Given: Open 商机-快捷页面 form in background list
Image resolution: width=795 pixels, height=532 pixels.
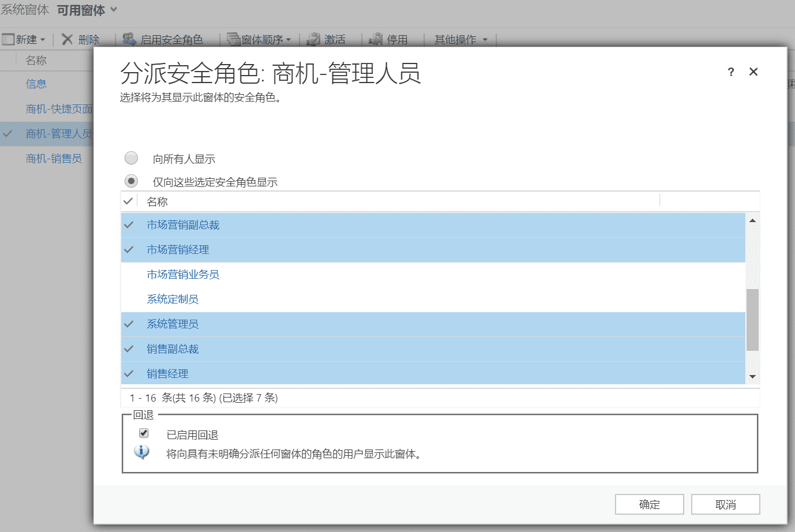Looking at the screenshot, I should [59, 109].
